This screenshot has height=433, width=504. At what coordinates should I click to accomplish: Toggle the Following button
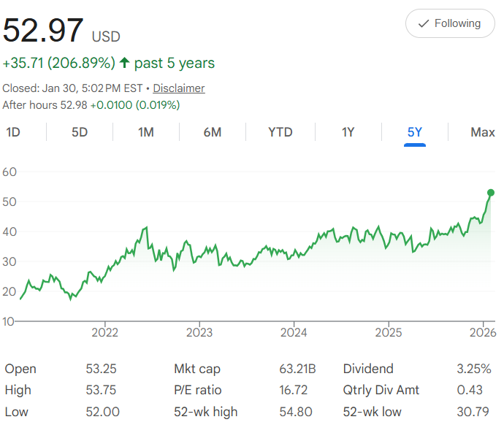449,24
